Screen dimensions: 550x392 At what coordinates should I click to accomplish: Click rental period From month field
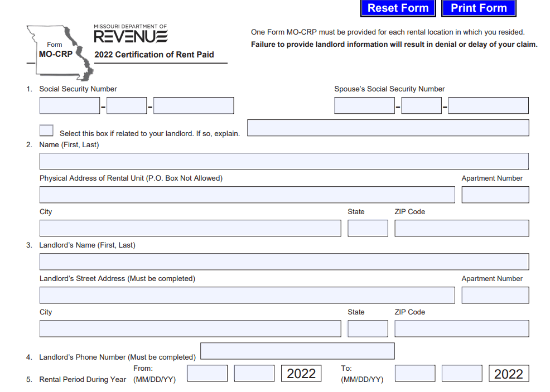[x=208, y=374]
